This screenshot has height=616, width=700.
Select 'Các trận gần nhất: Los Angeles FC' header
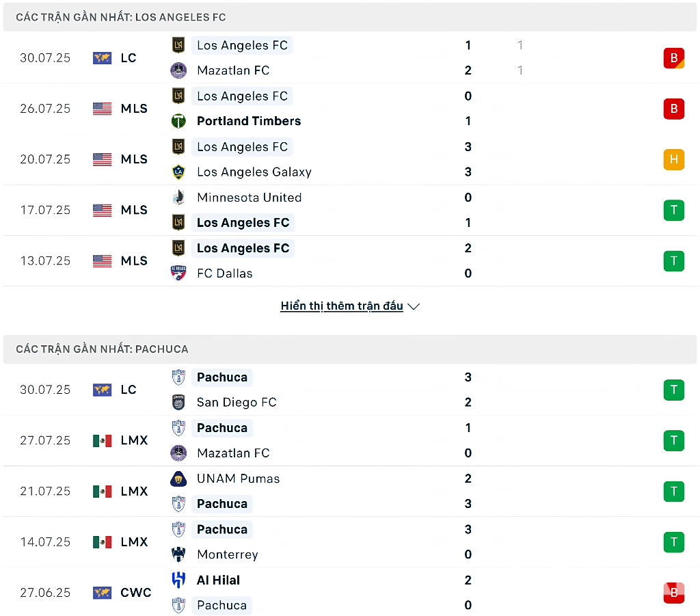click(x=121, y=17)
